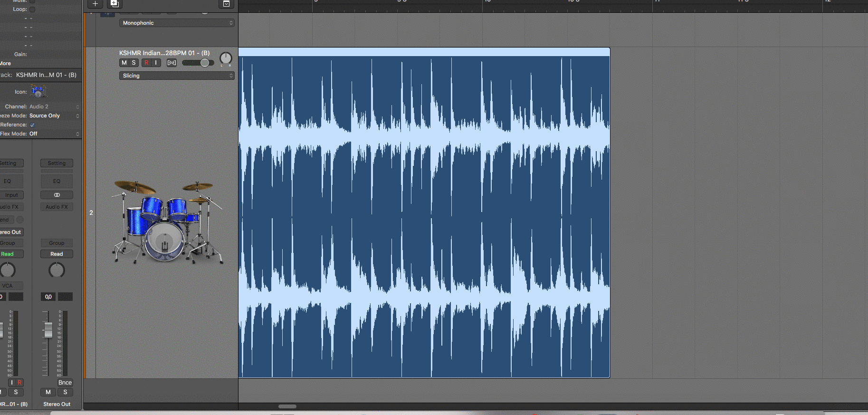Select track number 2 in header
Viewport: 868px width, 415px height.
pos(91,212)
